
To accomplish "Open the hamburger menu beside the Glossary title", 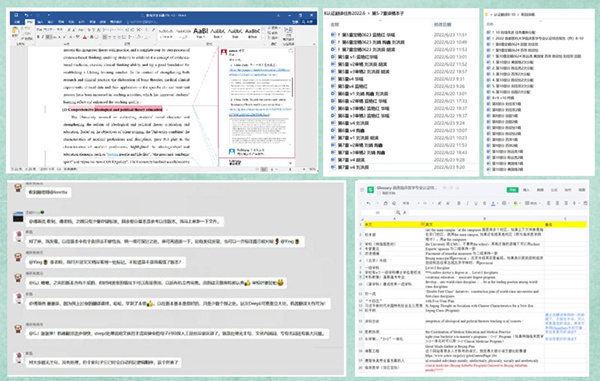I will 362,190.
